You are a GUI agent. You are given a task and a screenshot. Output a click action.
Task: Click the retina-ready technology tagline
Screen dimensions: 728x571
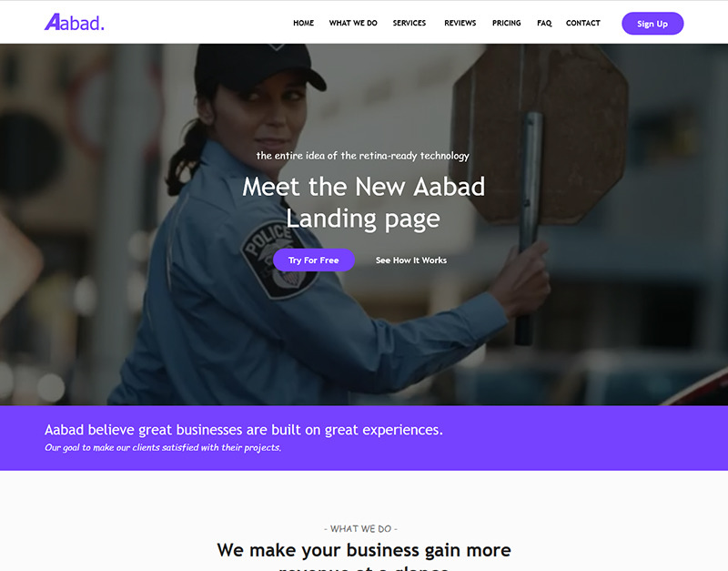click(x=362, y=156)
